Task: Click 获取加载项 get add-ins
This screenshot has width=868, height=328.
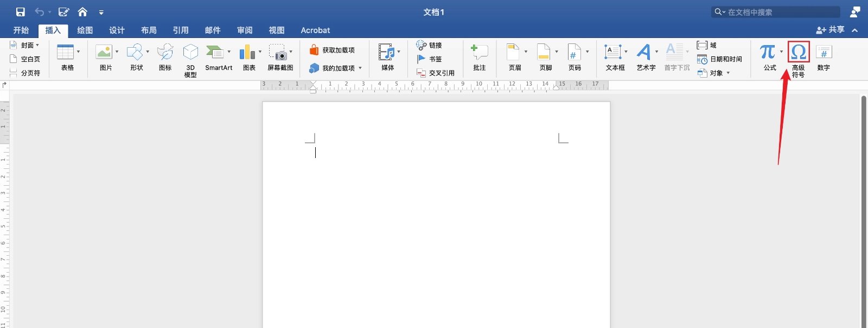Action: (332, 50)
